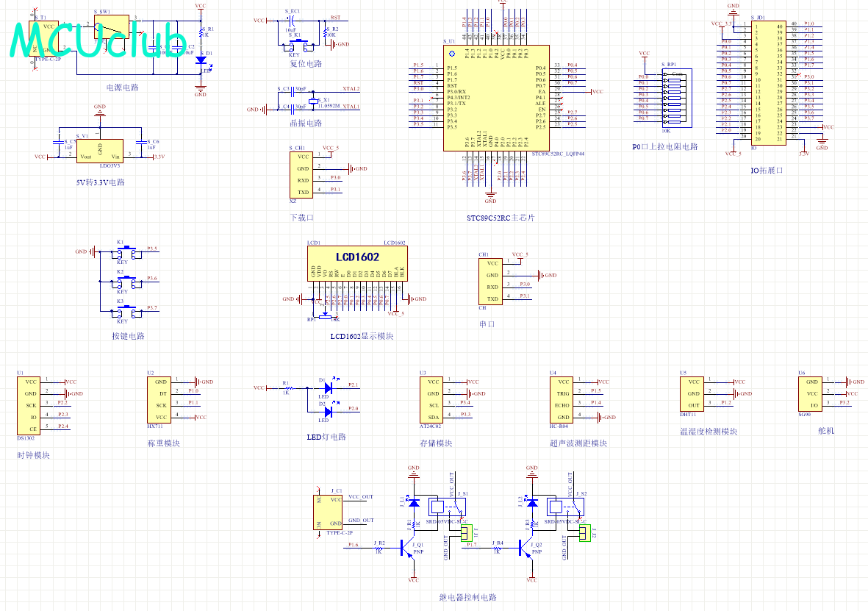Select key switch K3 on P3.7
Screen dimensions: 868x611
pos(127,311)
